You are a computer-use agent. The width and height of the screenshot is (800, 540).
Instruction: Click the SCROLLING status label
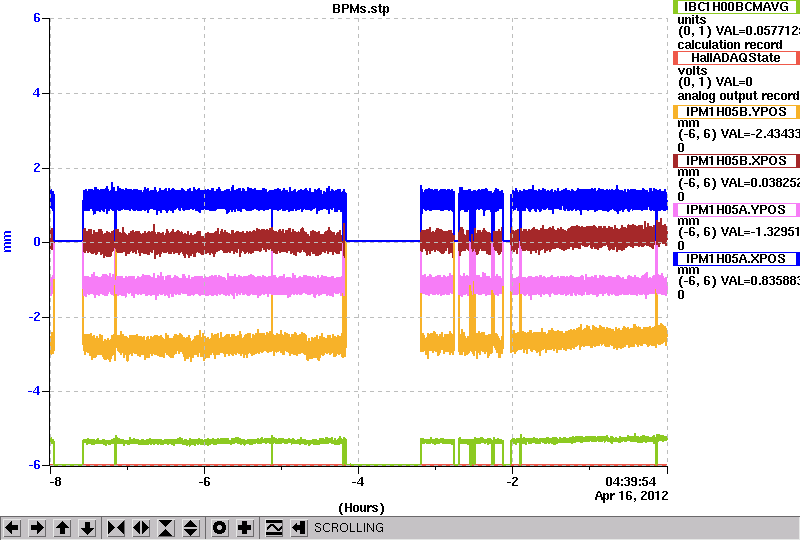click(348, 528)
